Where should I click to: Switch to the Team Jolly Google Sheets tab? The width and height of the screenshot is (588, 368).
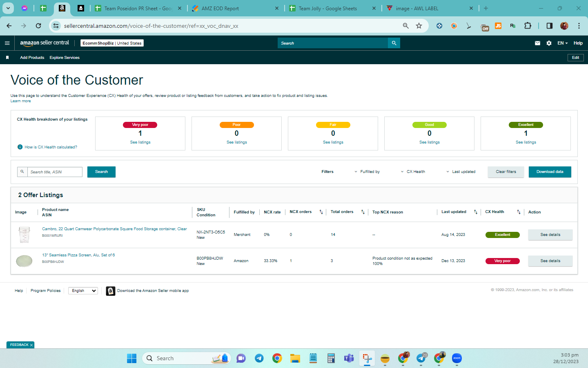click(x=333, y=8)
